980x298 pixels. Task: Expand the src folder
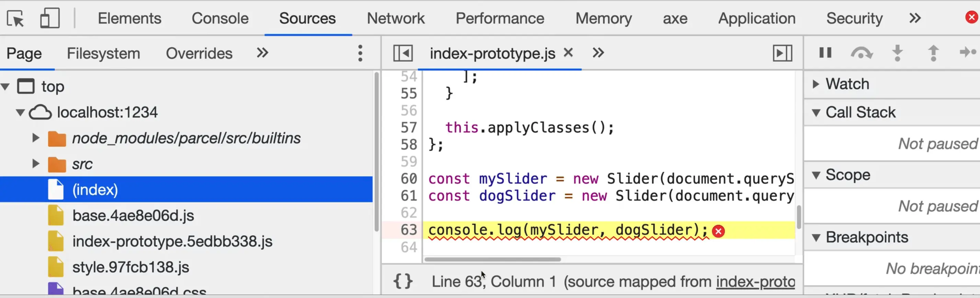(x=36, y=164)
